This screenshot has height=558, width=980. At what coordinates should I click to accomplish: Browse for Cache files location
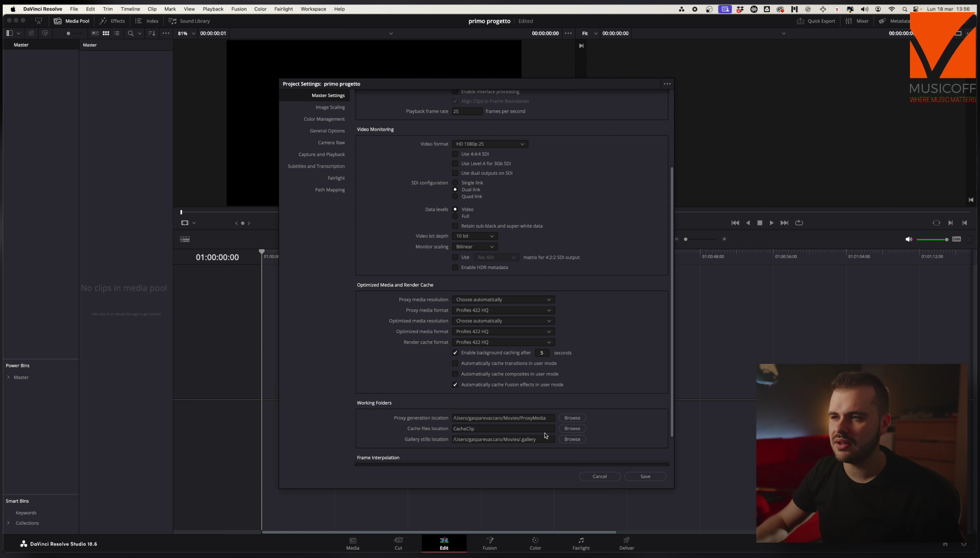coord(572,428)
